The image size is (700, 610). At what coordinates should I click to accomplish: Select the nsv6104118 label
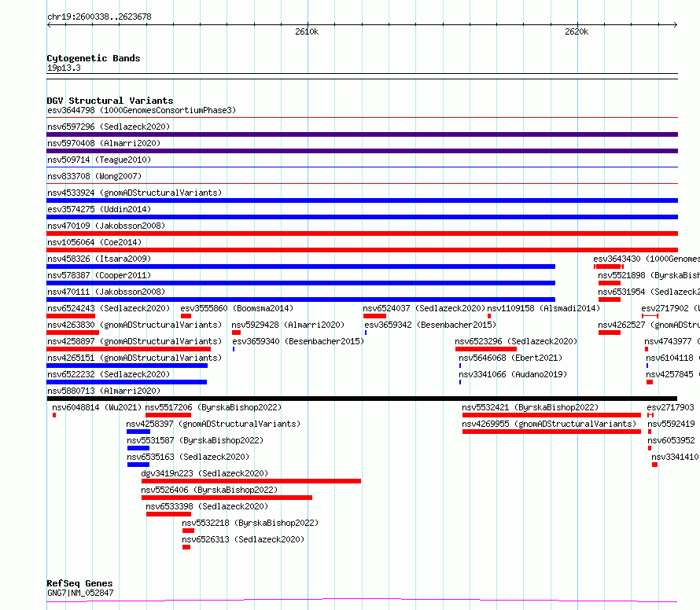pyautogui.click(x=672, y=358)
